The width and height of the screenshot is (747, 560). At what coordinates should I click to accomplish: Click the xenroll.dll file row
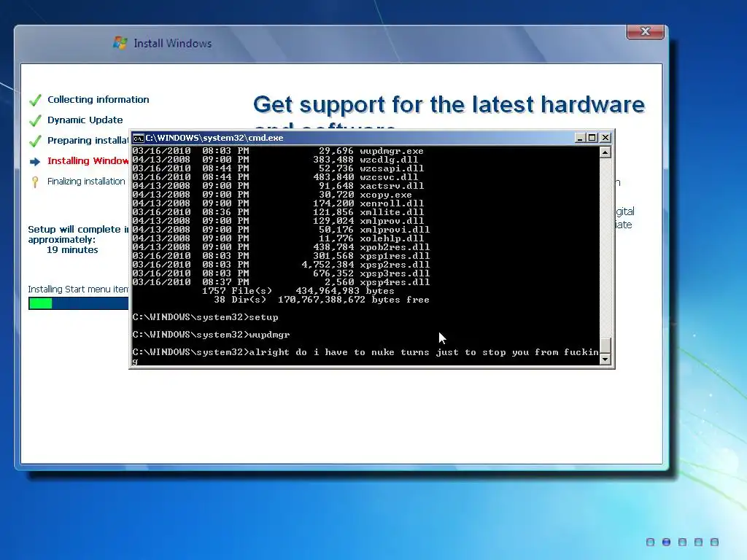pos(278,203)
